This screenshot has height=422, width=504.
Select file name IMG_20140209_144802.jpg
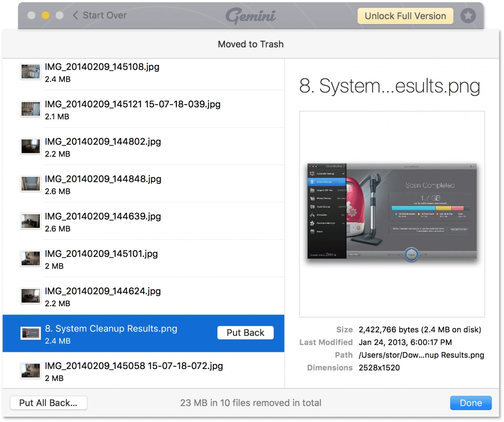point(103,141)
